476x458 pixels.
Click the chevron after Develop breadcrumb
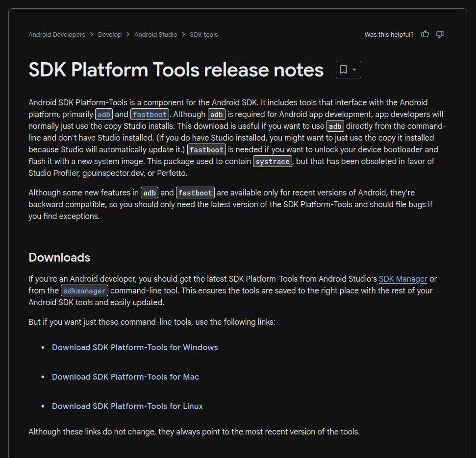point(128,35)
